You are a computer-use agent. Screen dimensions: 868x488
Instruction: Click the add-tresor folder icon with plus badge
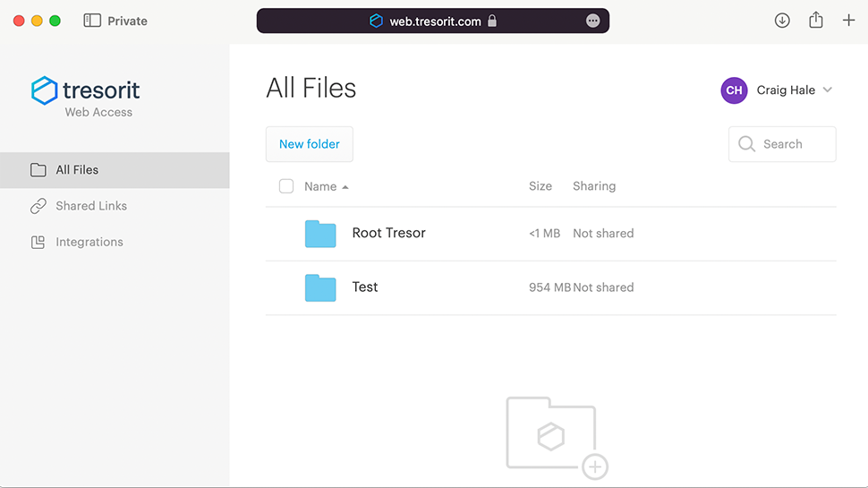coord(557,438)
